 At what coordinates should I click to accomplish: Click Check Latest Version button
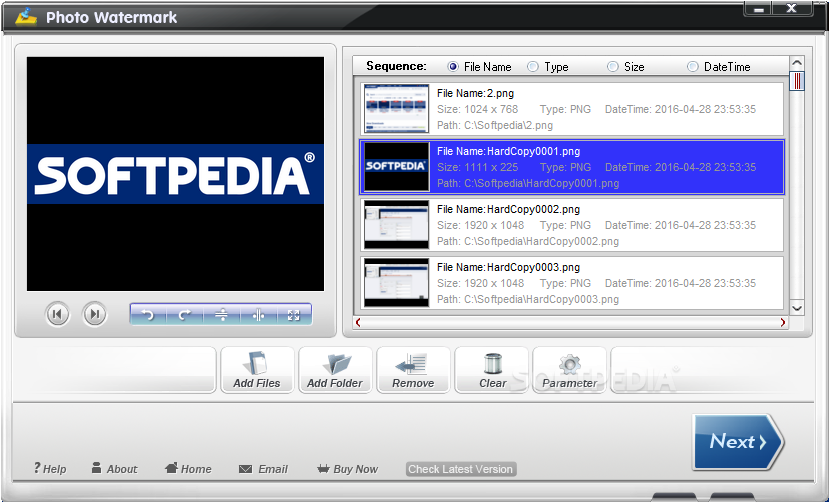(x=460, y=469)
